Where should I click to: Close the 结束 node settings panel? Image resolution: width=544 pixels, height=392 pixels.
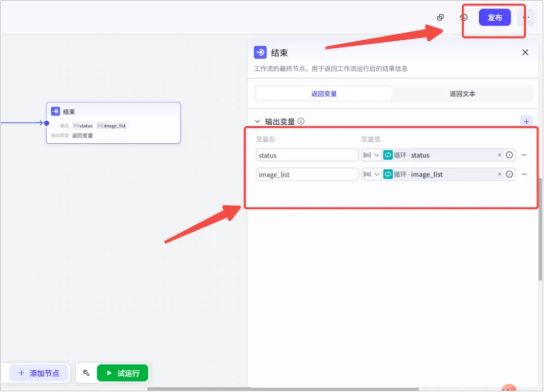(525, 52)
